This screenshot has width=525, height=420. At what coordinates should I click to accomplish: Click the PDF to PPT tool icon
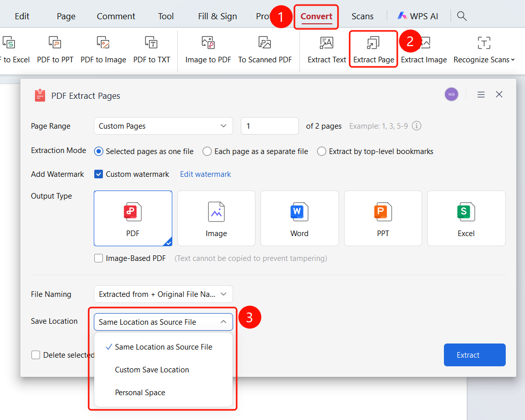[55, 43]
